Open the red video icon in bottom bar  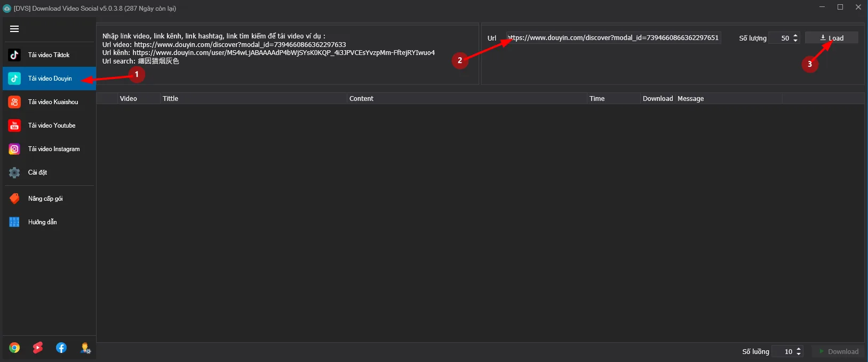click(38, 348)
